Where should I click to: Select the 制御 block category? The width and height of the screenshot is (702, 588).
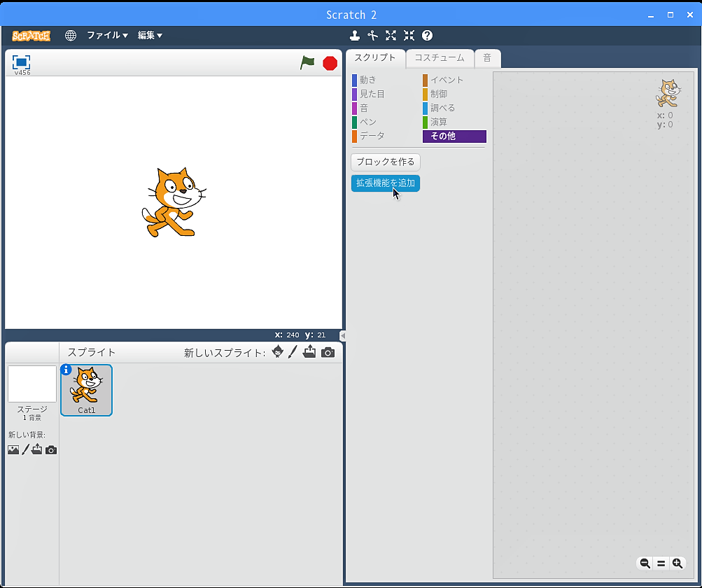pos(454,94)
